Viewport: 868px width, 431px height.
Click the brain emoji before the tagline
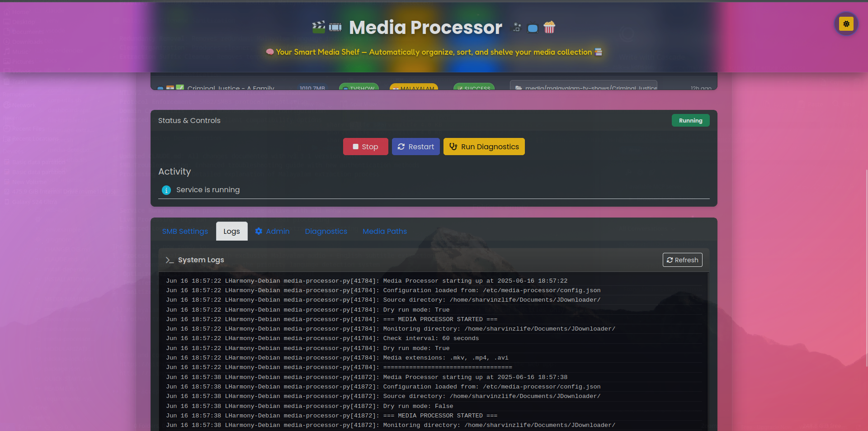pyautogui.click(x=270, y=52)
